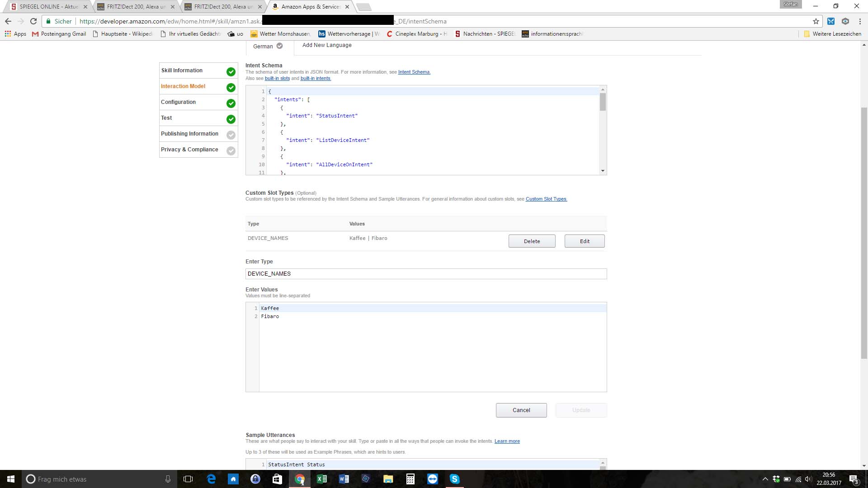Focus the Enter Type field containing DEVICE_NAMES

point(426,274)
